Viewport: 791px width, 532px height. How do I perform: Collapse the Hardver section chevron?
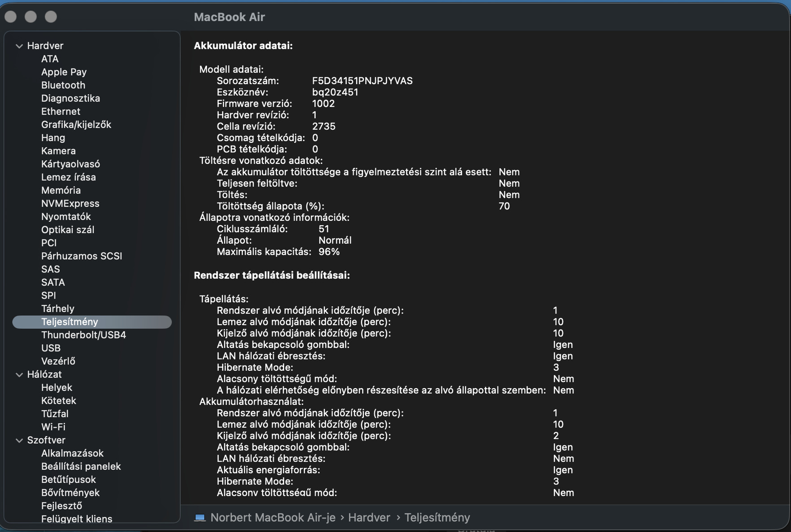(19, 46)
